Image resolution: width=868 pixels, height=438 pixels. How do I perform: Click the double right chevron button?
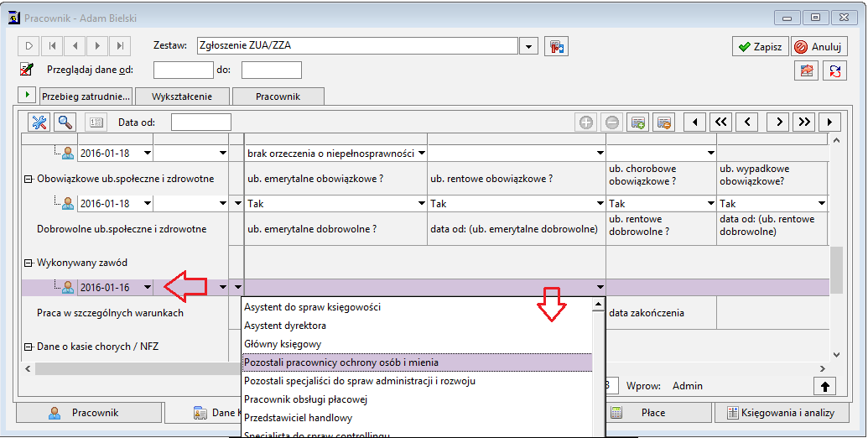tap(804, 122)
